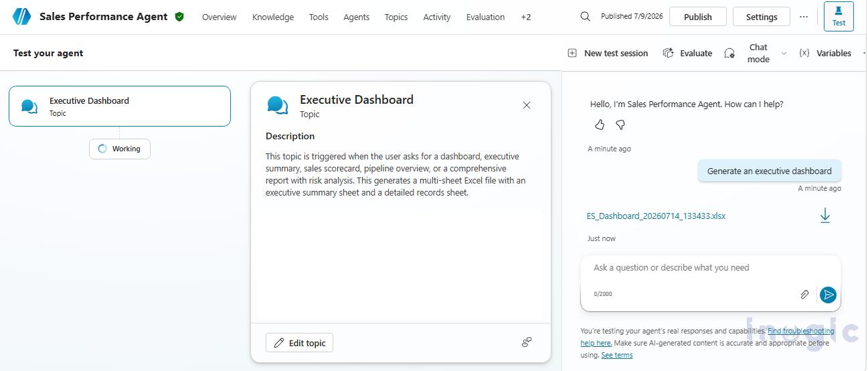
Task: Click the connections icon in panel footer
Action: point(527,342)
